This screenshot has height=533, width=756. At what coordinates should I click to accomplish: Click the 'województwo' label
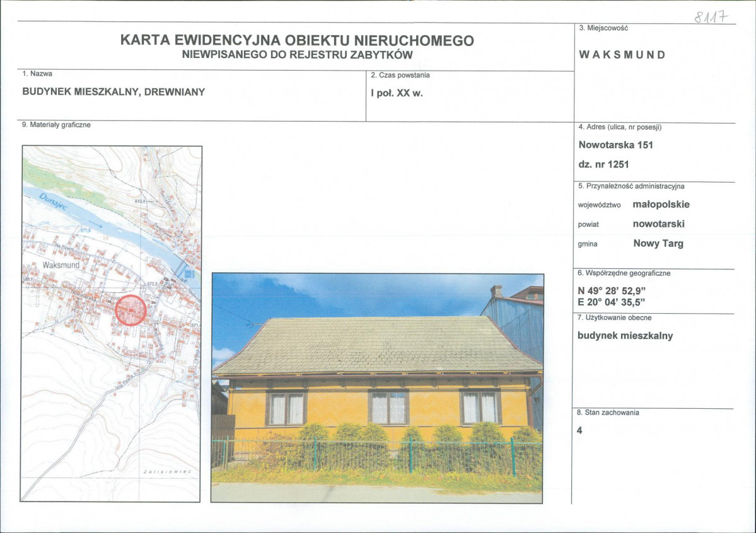pyautogui.click(x=599, y=205)
